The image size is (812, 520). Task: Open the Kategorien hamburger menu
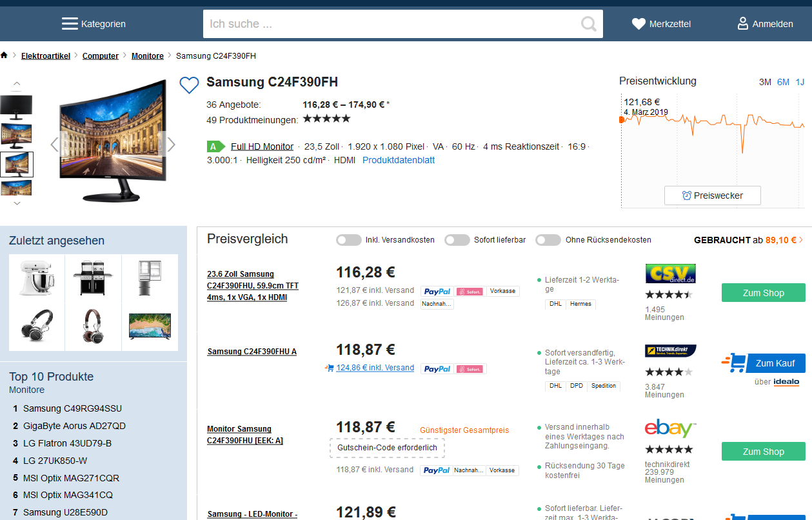click(x=70, y=24)
